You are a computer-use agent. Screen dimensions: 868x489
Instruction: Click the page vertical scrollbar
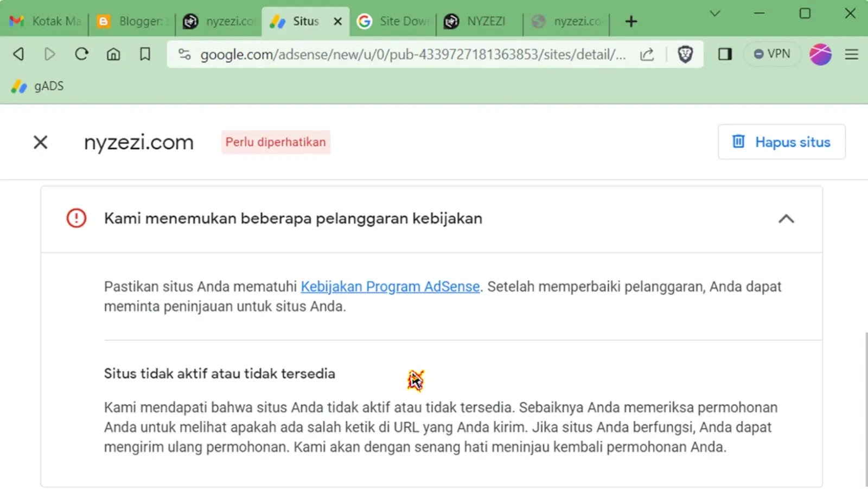tap(865, 410)
